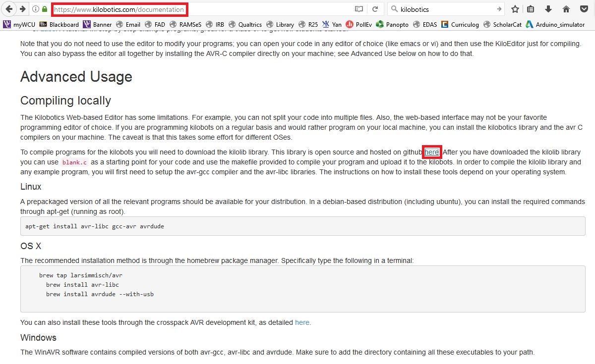Focus the search box containing 'kilobotics'
Viewport: 595px width, 364px height.
[446, 9]
